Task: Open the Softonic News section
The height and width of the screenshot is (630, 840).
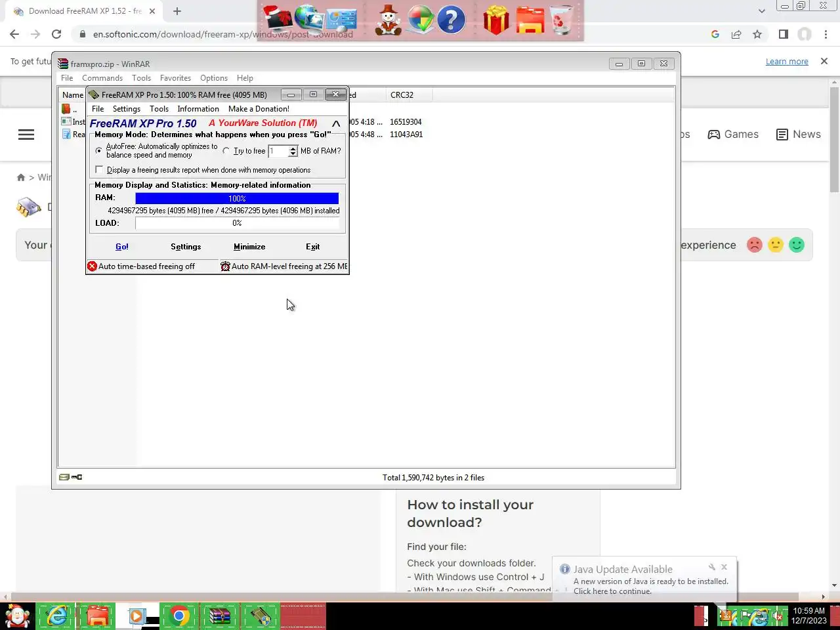Action: (x=799, y=135)
